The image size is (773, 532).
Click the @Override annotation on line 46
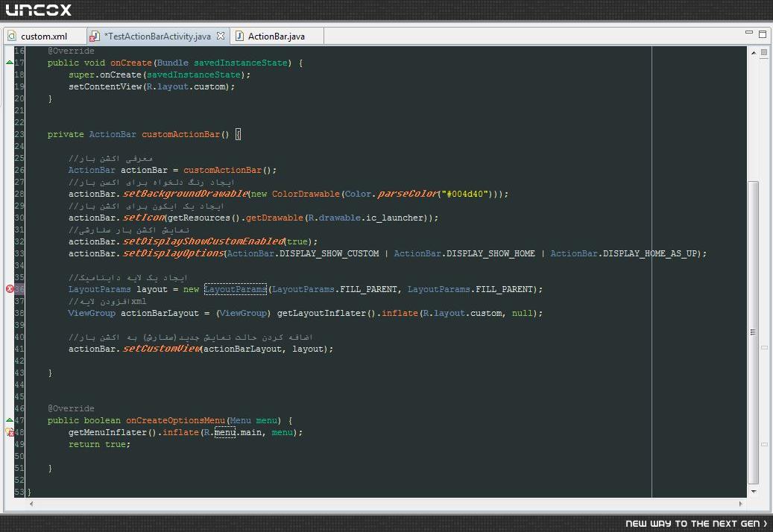click(71, 408)
